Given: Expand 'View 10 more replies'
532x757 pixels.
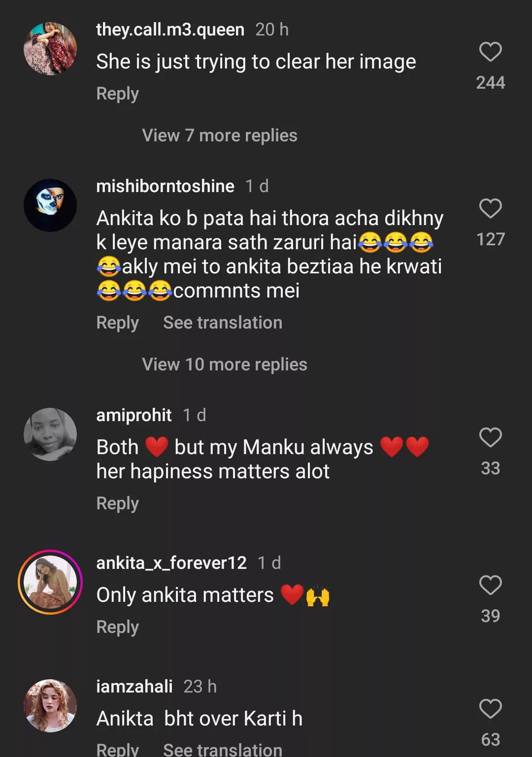Looking at the screenshot, I should (225, 364).
